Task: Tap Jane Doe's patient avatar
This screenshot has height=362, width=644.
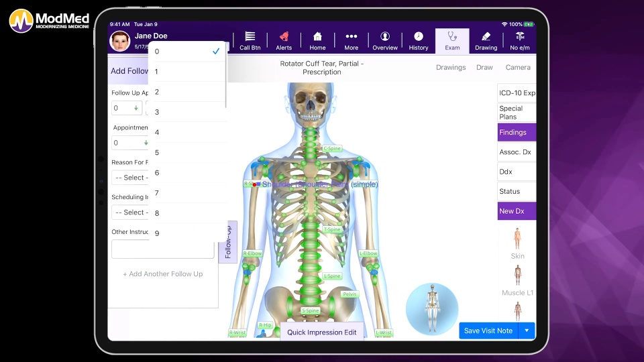Action: pyautogui.click(x=120, y=41)
